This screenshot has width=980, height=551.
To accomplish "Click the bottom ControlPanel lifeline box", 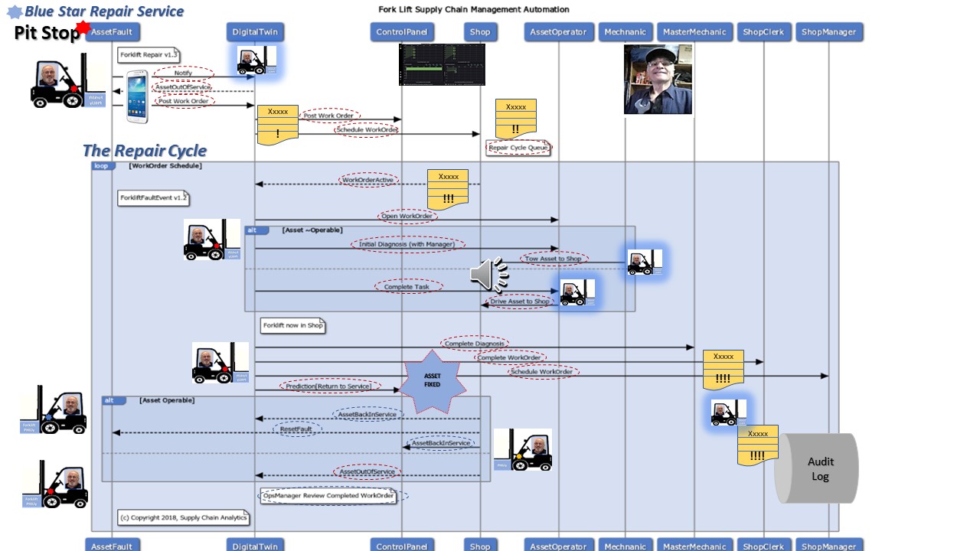I will tap(402, 545).
